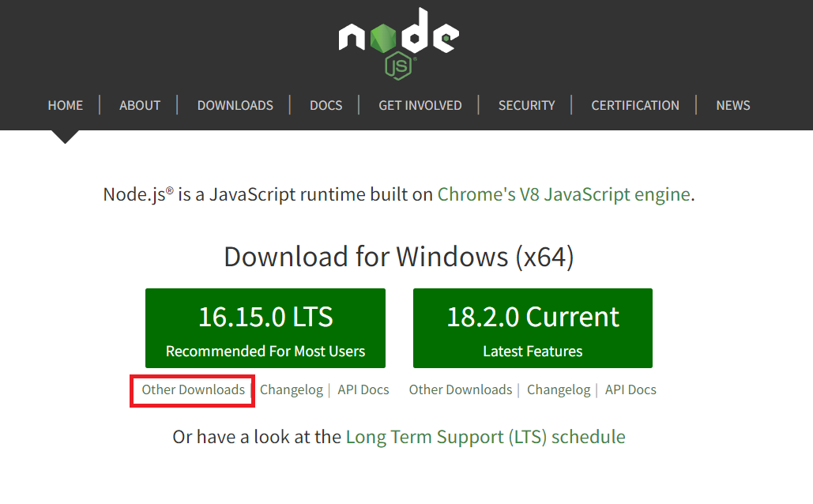813x504 pixels.
Task: Open API Docs under 18.2.0 Current
Action: [630, 389]
